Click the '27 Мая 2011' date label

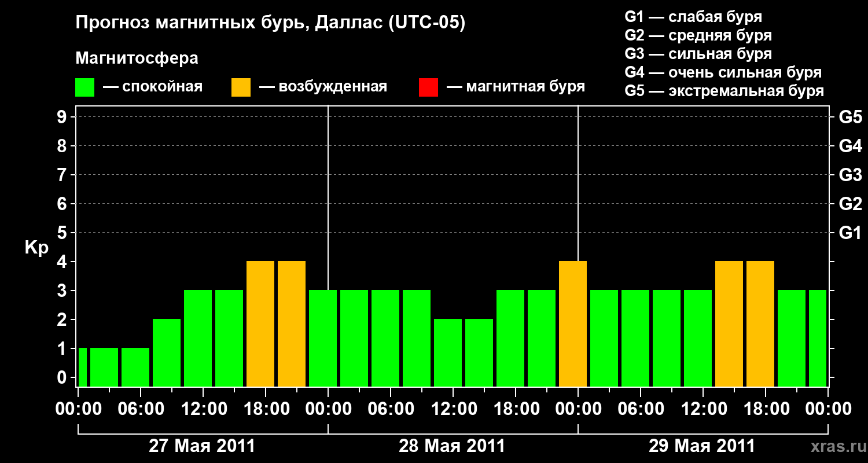[202, 446]
